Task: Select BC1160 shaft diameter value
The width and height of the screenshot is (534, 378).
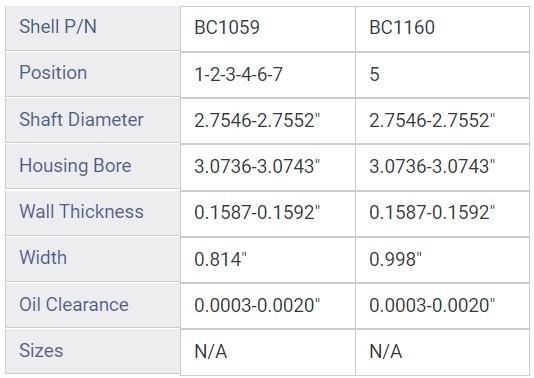Action: (x=442, y=121)
